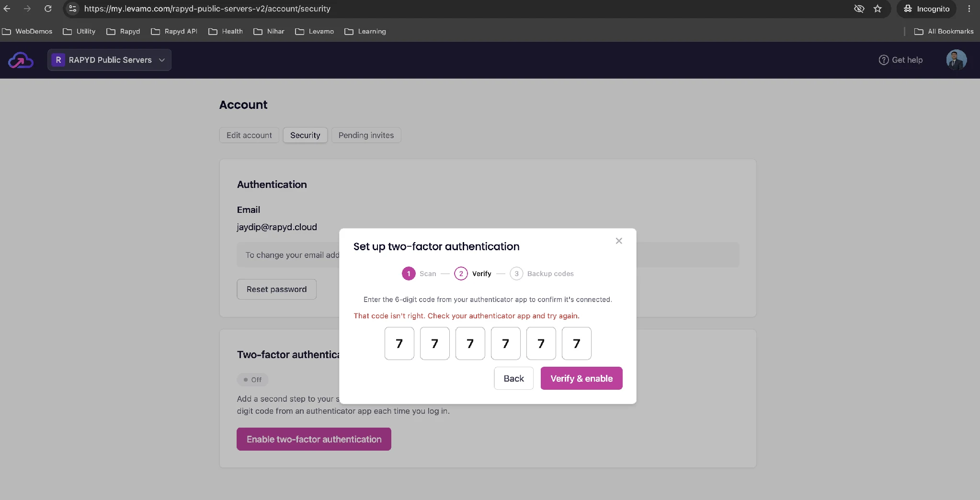Click the address bar URL

(x=207, y=9)
